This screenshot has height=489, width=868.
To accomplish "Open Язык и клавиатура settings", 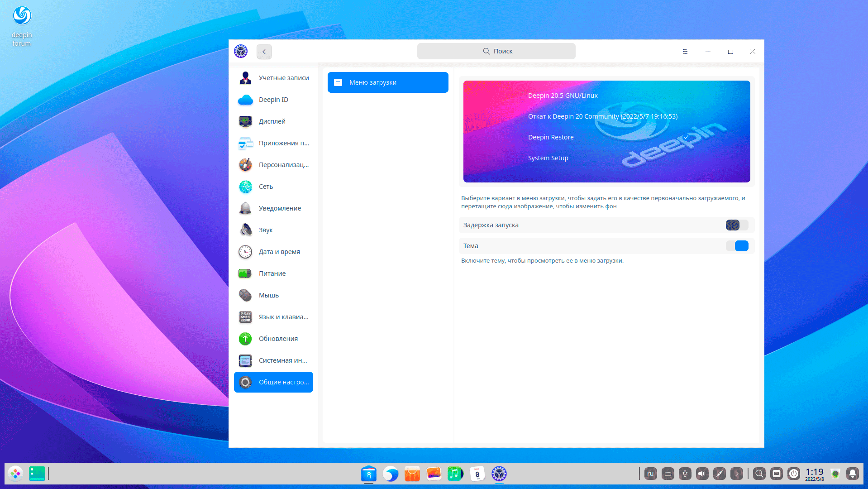I will (273, 317).
